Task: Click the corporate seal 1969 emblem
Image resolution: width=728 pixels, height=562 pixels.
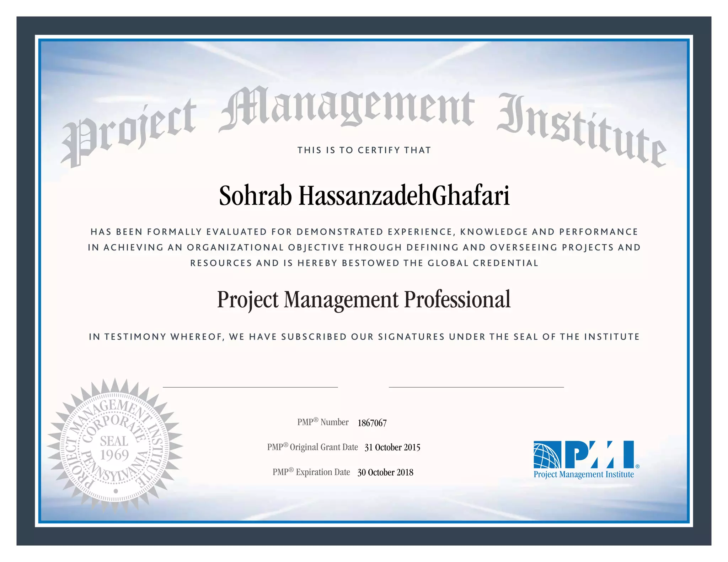Action: pos(115,445)
